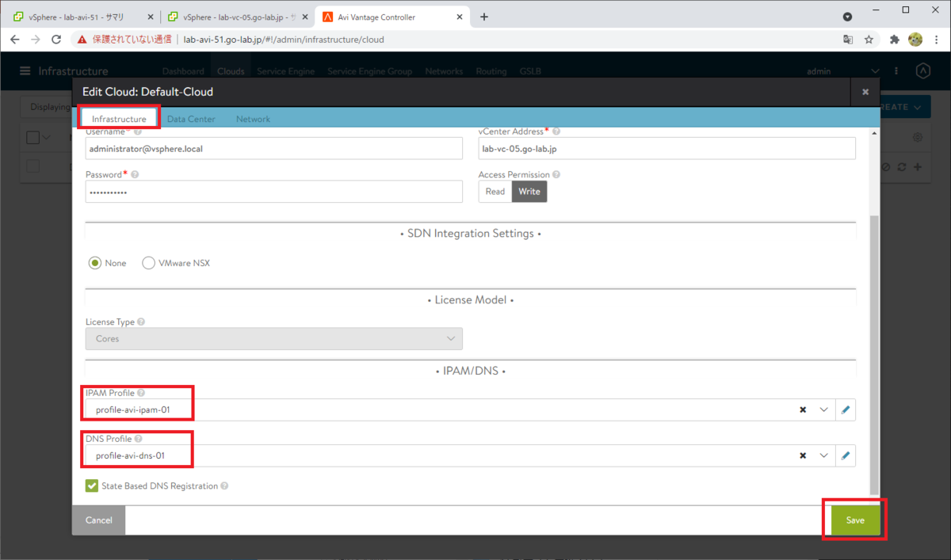Open Dashboard in top navigation

tap(183, 71)
